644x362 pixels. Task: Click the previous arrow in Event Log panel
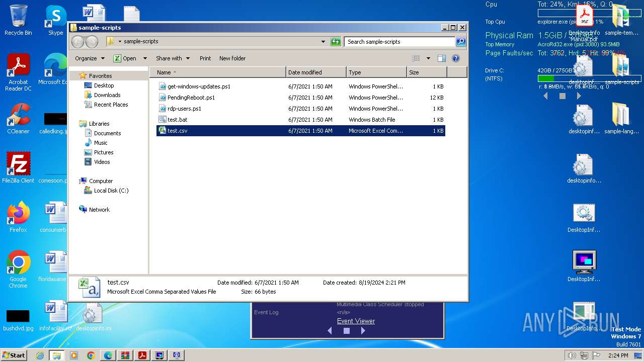click(330, 331)
